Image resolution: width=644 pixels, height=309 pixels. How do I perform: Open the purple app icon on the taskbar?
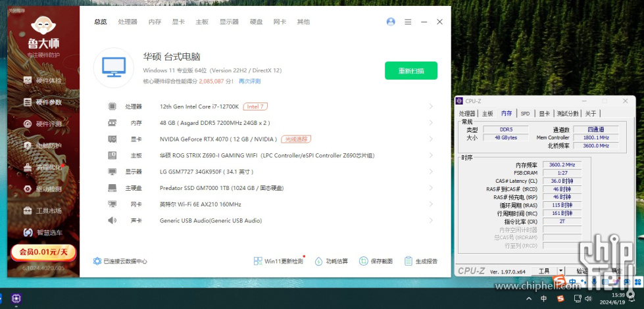coord(17,298)
